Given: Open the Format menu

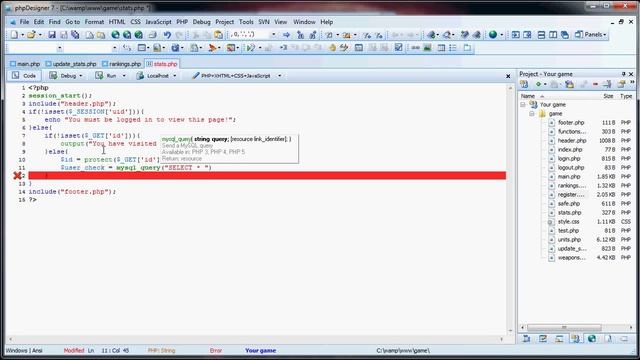Looking at the screenshot, I should pyautogui.click(x=94, y=22).
